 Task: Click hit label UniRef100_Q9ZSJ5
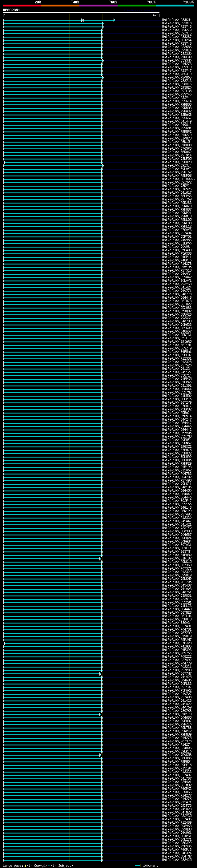176,33
